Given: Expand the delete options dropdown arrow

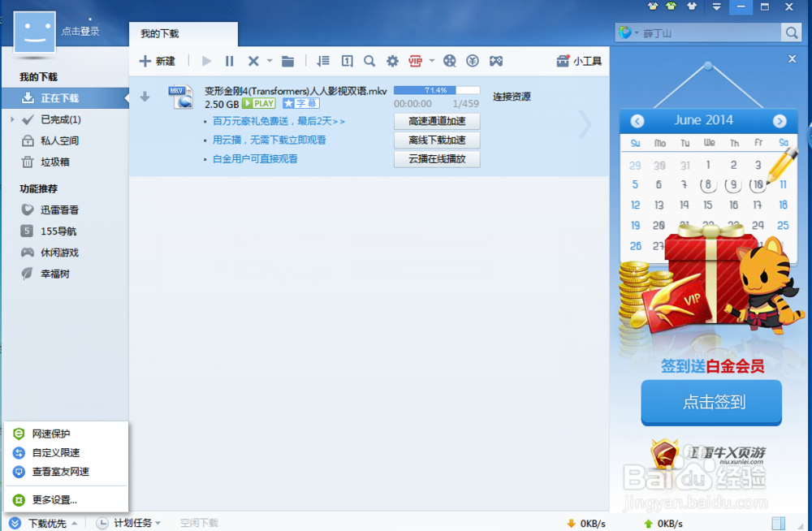Looking at the screenshot, I should [x=270, y=61].
